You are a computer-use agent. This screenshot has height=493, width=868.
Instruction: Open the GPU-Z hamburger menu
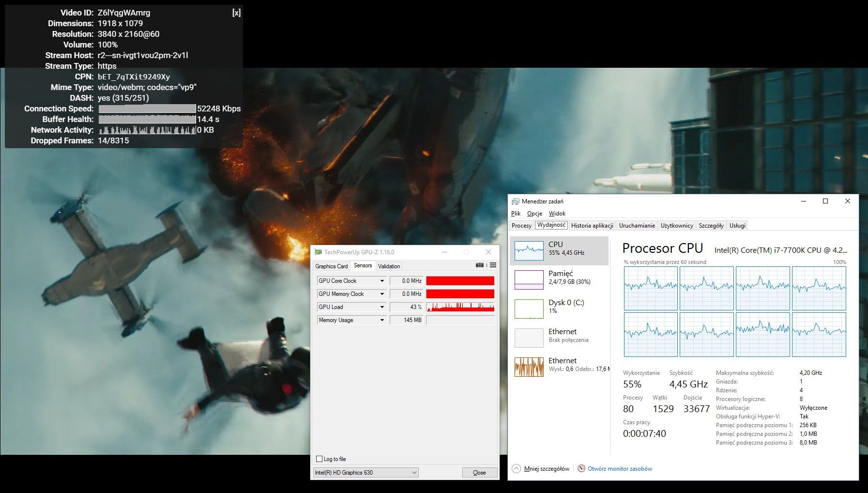(493, 265)
